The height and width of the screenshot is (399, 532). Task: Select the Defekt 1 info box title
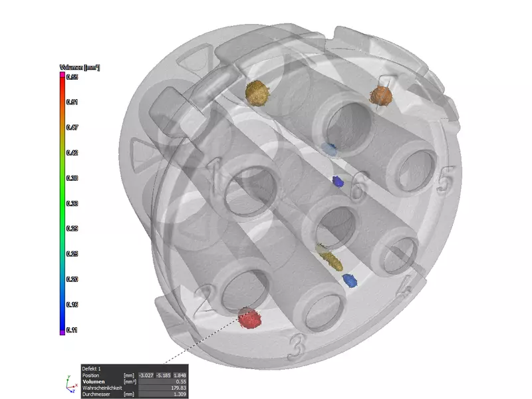click(x=92, y=368)
